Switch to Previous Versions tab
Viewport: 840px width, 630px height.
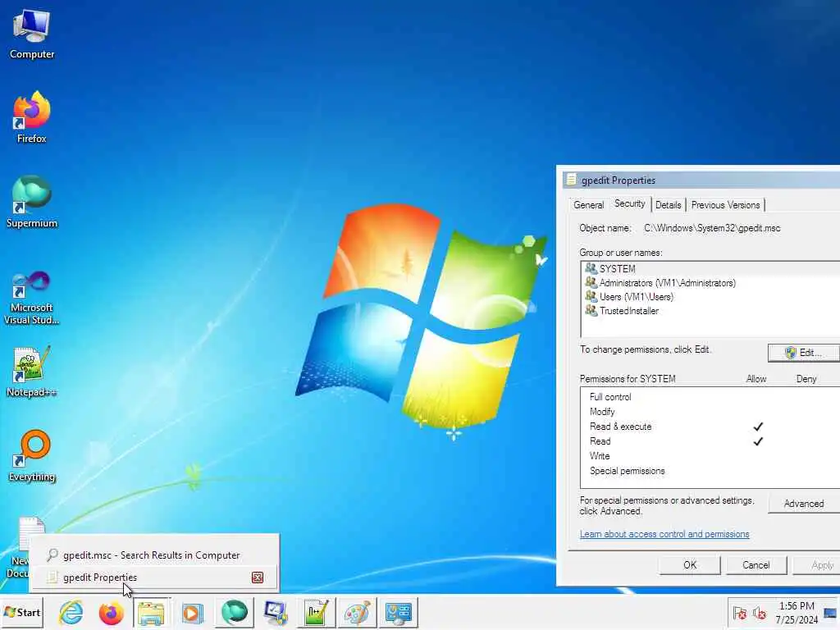(x=725, y=204)
